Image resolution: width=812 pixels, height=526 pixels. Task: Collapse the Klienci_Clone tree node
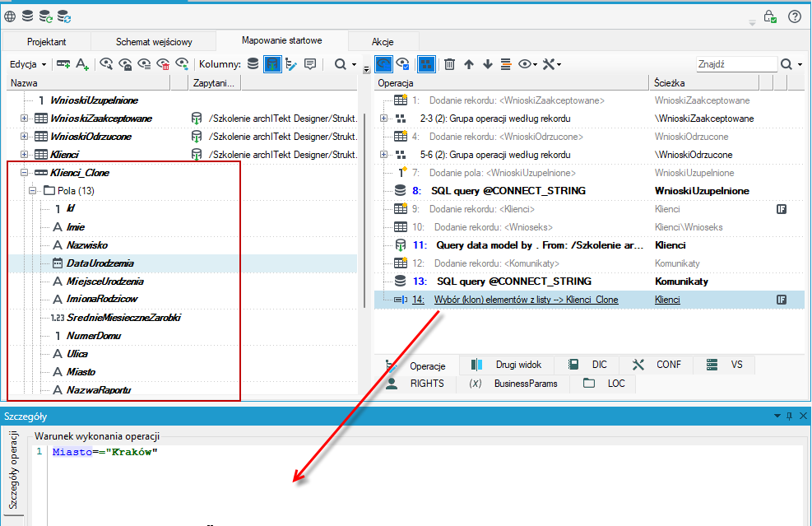[x=25, y=173]
